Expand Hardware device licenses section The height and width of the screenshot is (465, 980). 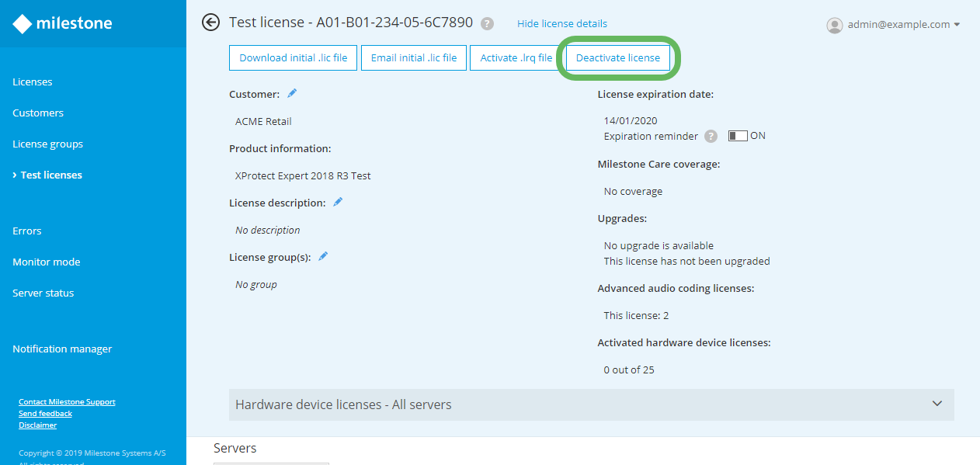tap(937, 404)
